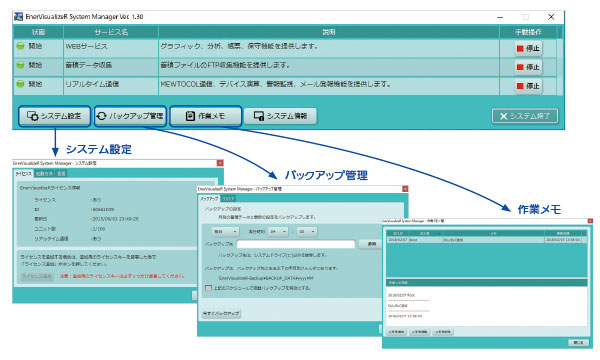Click green status icon of リアルタイム通信 row

coord(20,83)
